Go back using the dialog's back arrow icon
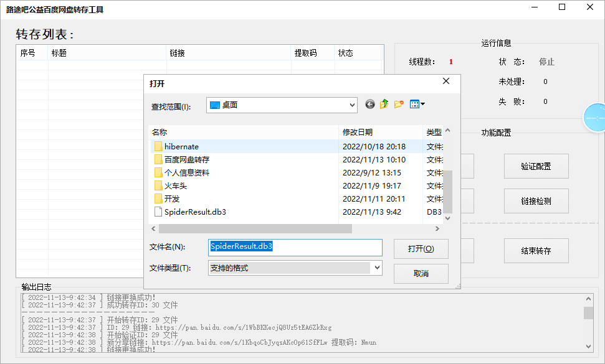The width and height of the screenshot is (605, 364). [369, 105]
